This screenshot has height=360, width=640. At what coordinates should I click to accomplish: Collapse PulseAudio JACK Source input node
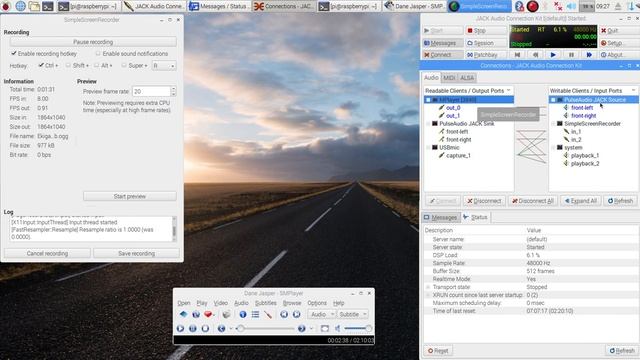click(553, 100)
